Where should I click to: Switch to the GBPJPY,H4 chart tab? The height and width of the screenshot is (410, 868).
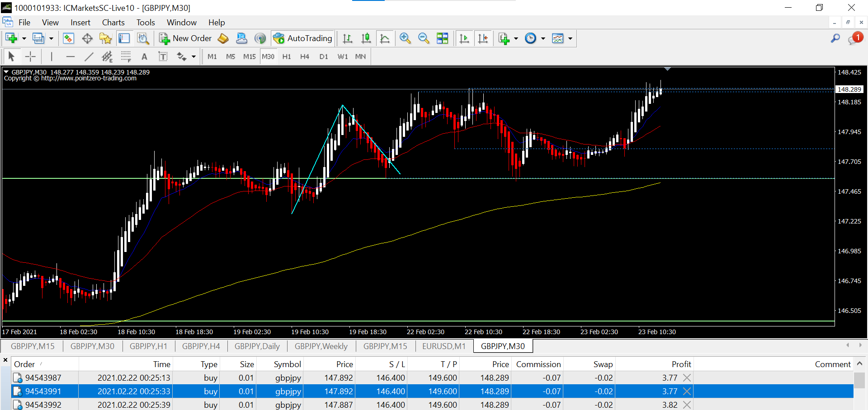(x=201, y=346)
